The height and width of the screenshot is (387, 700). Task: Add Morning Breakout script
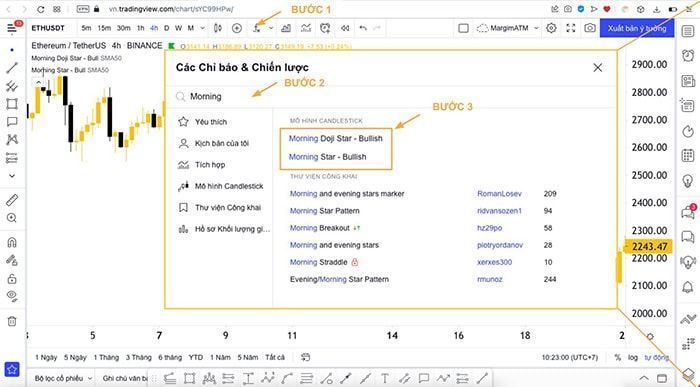[x=320, y=228]
